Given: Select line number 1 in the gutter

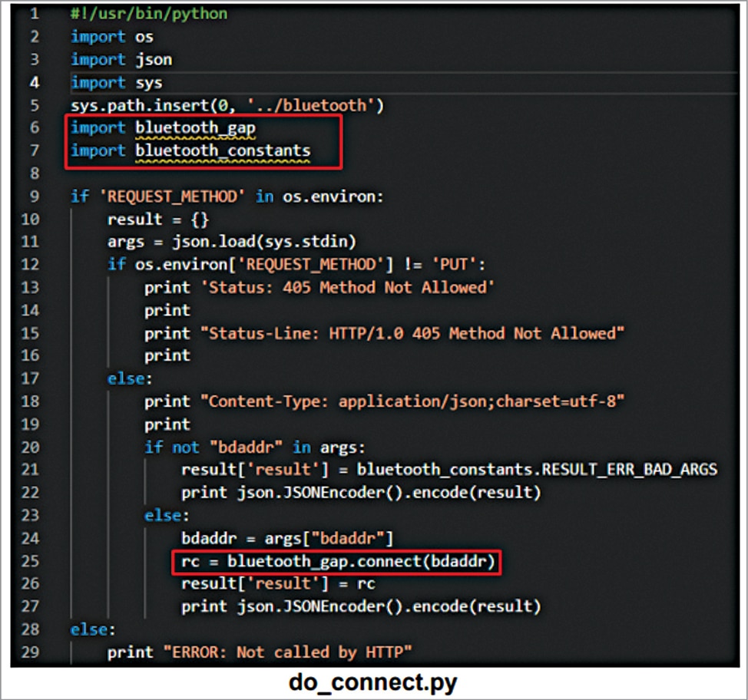Looking at the screenshot, I should pos(35,13).
